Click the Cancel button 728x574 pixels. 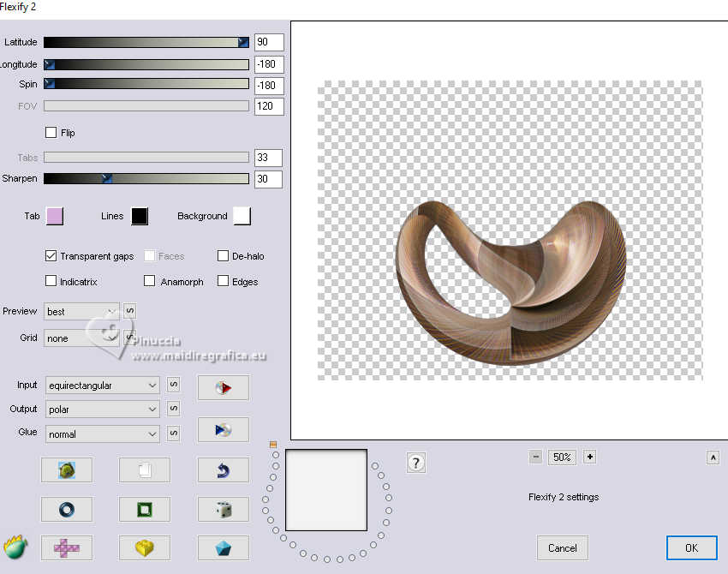point(562,548)
